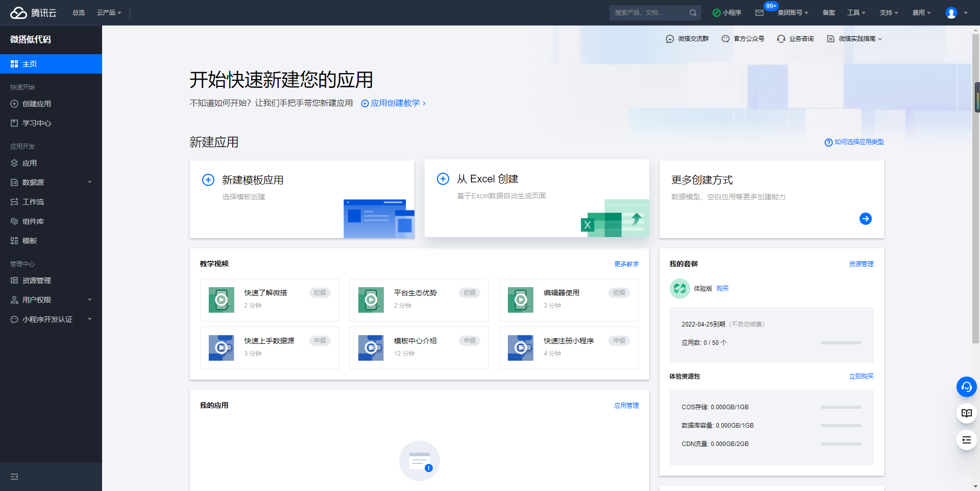Play the 编辑器使用 video thumbnail
Viewport: 980px width, 491px height.
point(521,300)
